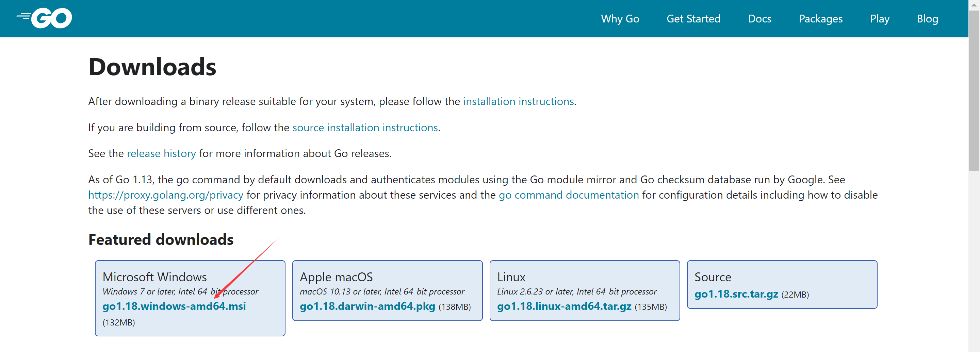This screenshot has width=980, height=352.
Task: Click the page vertical scrollbar thumb
Action: point(974,91)
